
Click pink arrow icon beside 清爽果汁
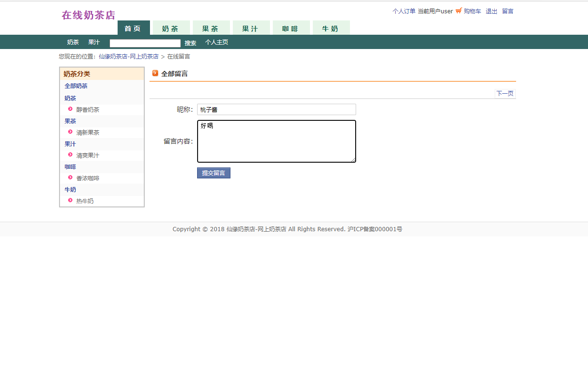pos(70,155)
